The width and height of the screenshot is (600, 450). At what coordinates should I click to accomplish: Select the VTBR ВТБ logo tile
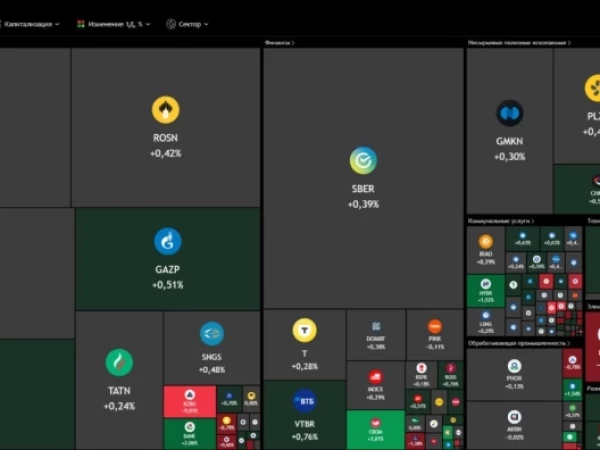coord(305,415)
